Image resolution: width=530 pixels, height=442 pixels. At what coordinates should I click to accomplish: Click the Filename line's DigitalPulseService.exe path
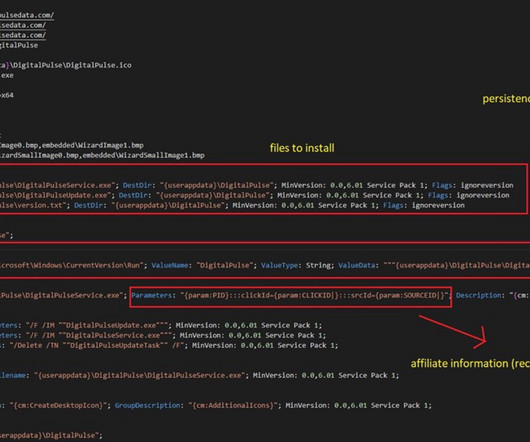point(140,375)
